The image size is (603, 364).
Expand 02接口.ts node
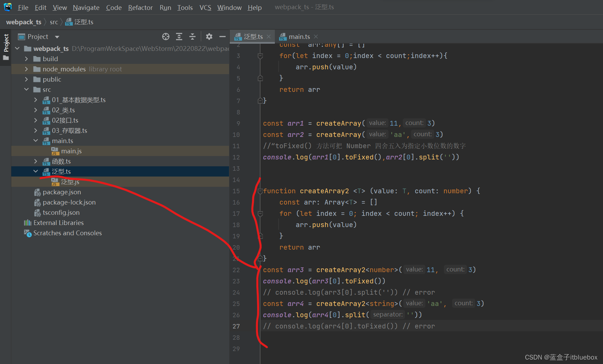pyautogui.click(x=36, y=120)
